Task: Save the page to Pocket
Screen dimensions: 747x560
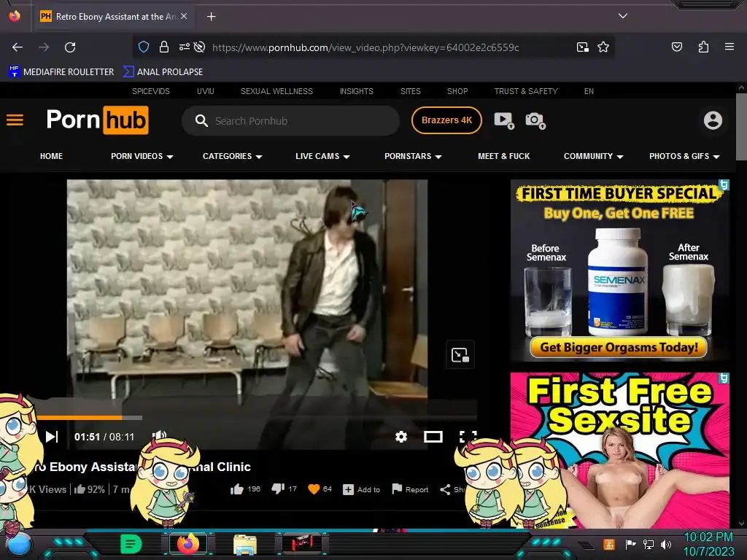Action: (676, 47)
